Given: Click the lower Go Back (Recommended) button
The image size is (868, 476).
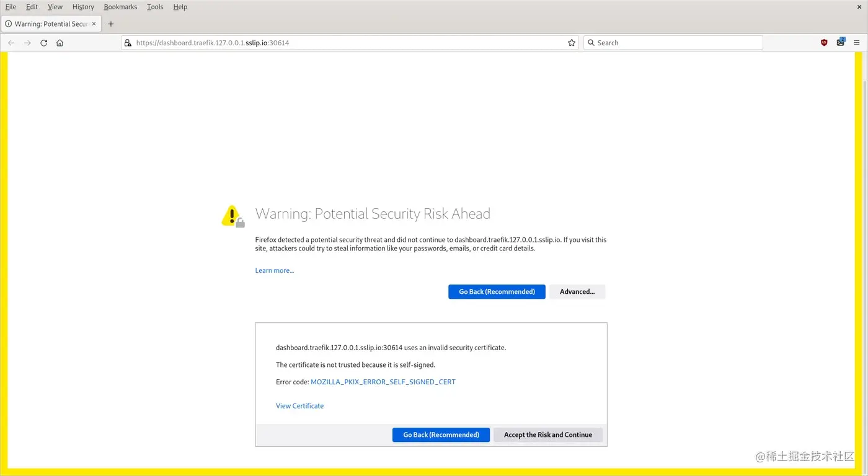Looking at the screenshot, I should pos(441,435).
